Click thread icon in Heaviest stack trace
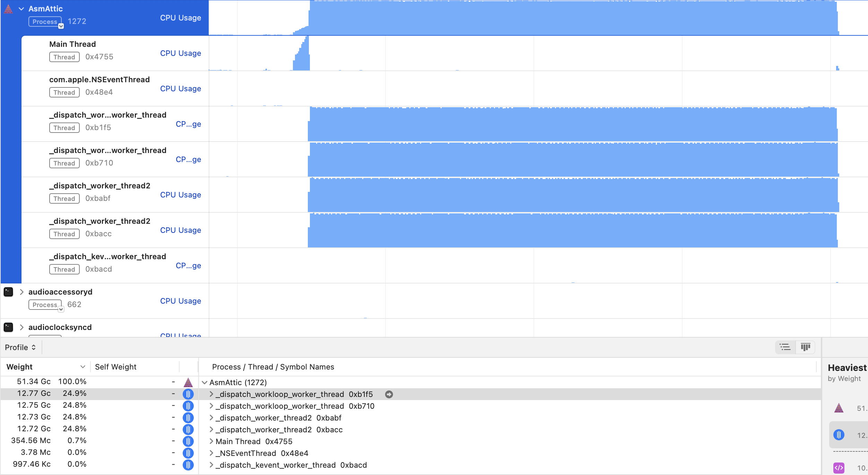Screen dimensions: 868x475 pos(839,435)
